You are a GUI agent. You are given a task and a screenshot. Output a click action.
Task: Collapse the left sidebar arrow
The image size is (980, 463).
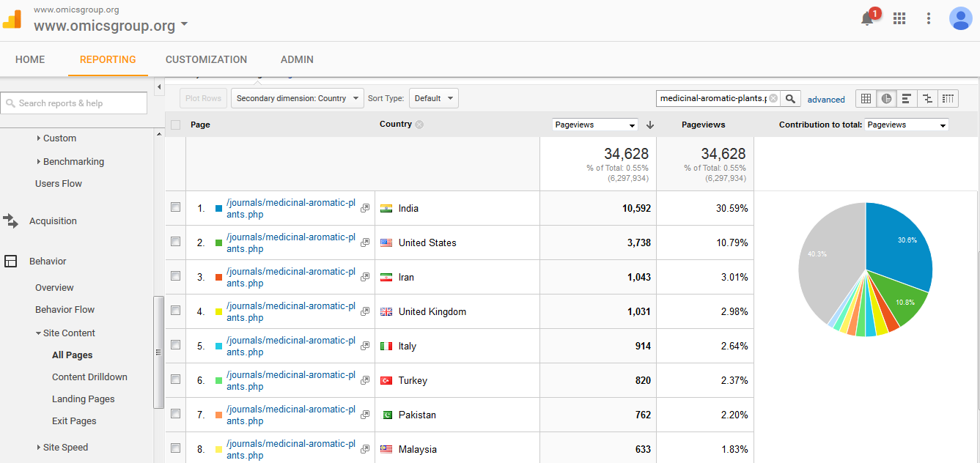coord(160,87)
